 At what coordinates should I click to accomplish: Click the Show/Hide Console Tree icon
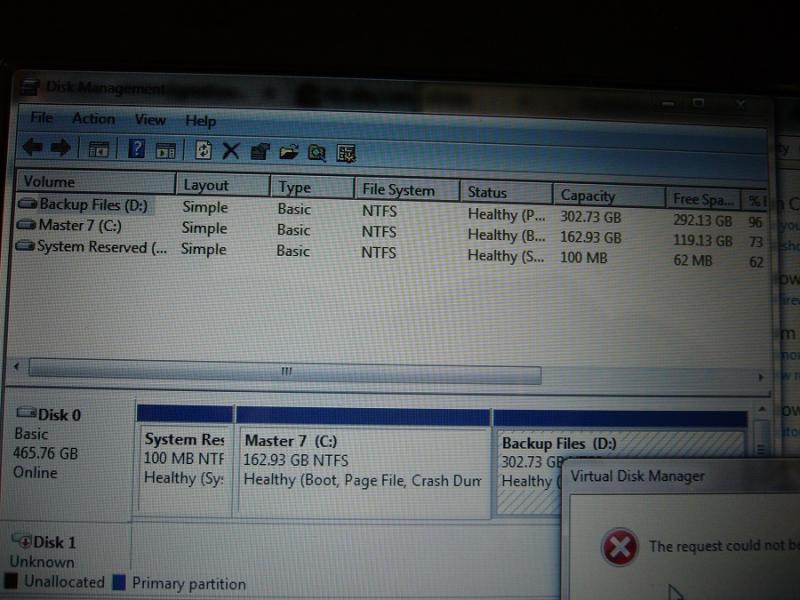point(98,150)
